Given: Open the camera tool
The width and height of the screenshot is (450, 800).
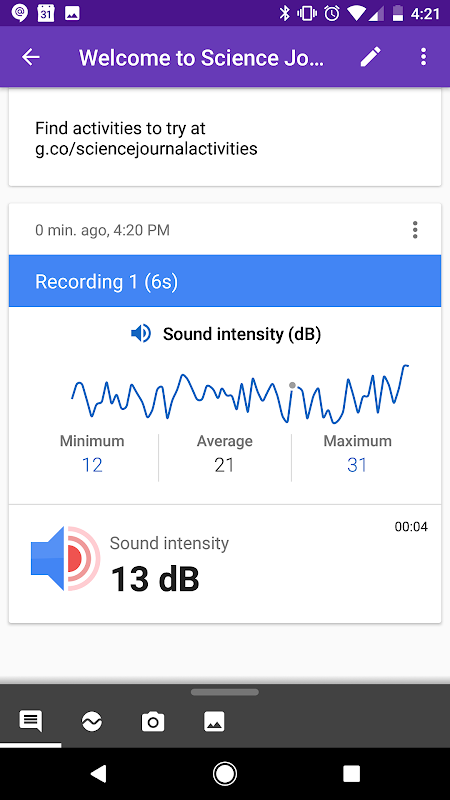Looking at the screenshot, I should 153,722.
